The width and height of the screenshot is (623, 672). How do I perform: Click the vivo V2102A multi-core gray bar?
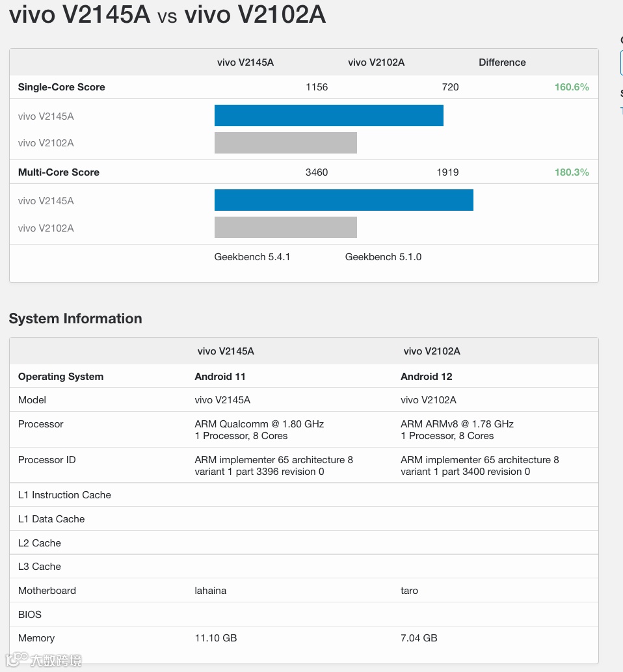285,227
